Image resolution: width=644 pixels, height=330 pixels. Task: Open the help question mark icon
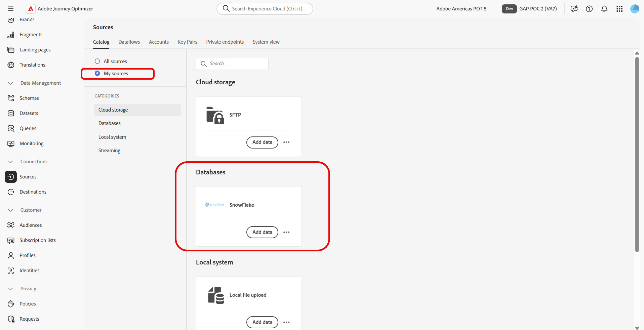[589, 9]
